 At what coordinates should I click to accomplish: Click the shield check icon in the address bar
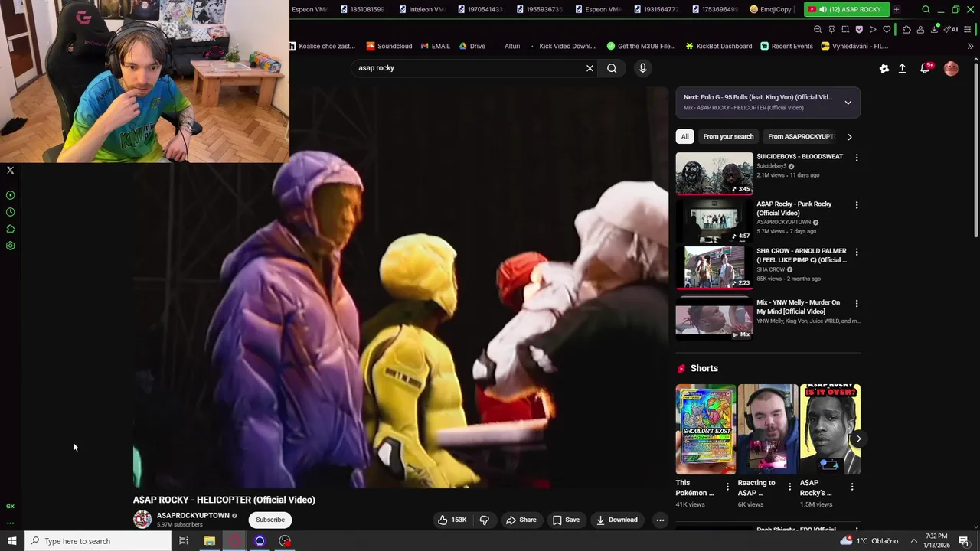pos(859,29)
